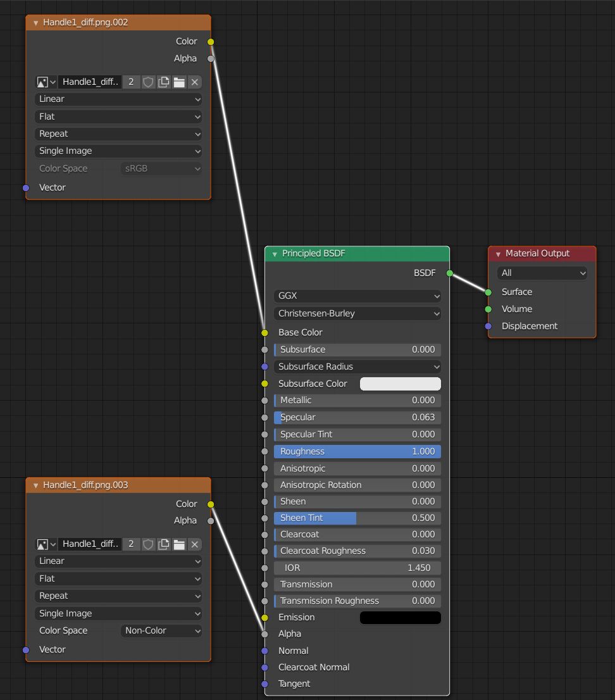The image size is (615, 700).
Task: Open Repeat extension dropdown in .002 node
Action: click(x=118, y=134)
